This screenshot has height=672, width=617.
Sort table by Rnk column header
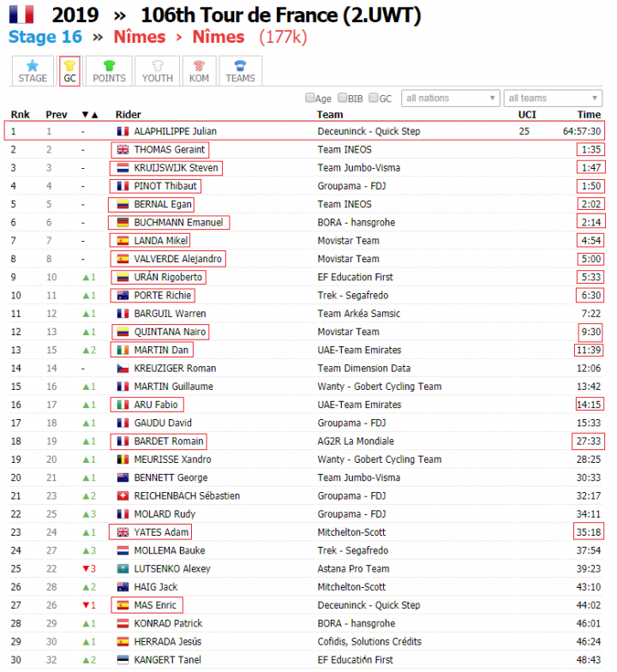click(21, 115)
